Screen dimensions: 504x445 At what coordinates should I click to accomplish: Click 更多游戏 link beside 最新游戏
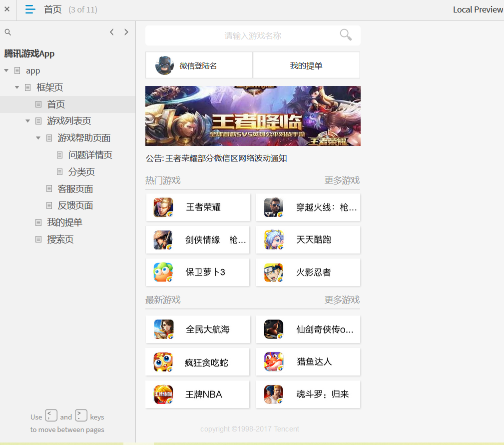coord(342,300)
